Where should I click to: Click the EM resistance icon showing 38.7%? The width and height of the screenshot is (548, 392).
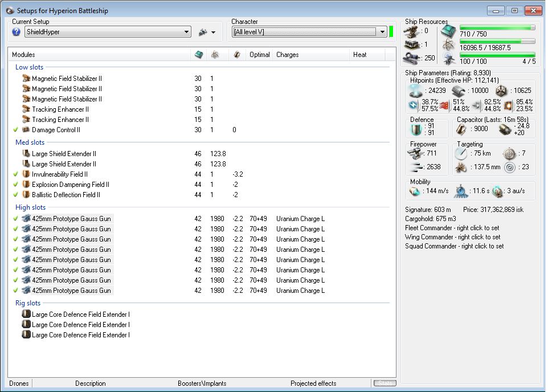[x=414, y=105]
